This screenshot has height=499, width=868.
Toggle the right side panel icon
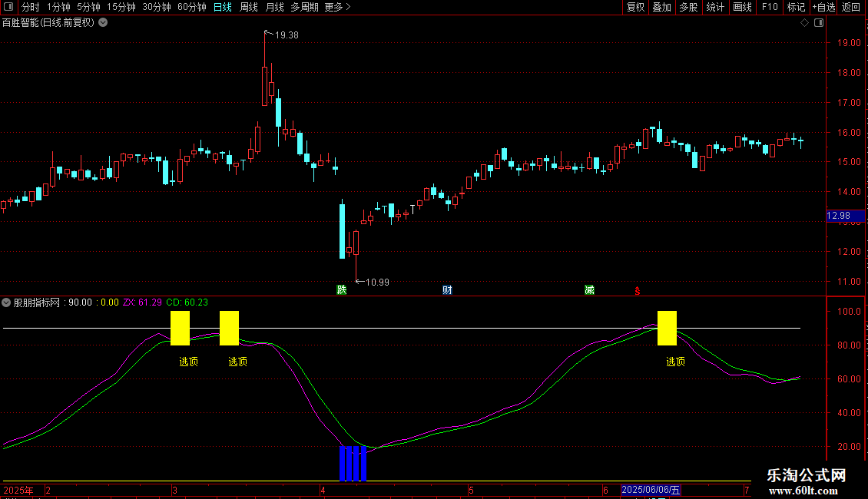pyautogui.click(x=819, y=23)
